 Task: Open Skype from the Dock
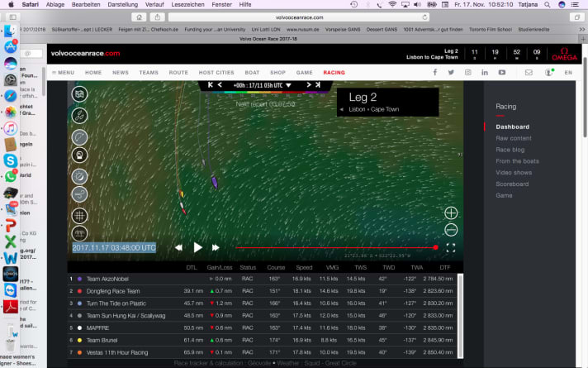tap(11, 160)
